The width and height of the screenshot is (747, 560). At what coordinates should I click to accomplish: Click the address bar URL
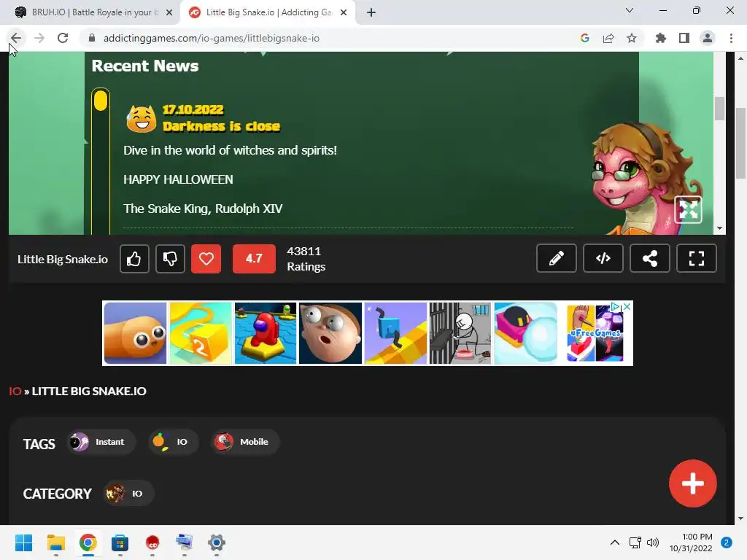click(212, 38)
